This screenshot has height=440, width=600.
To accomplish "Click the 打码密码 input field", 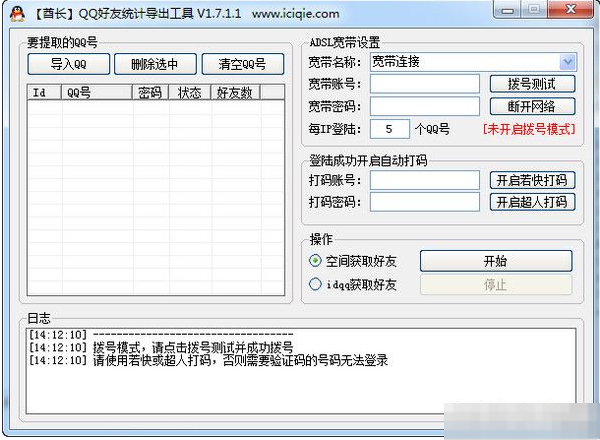I will 424,202.
